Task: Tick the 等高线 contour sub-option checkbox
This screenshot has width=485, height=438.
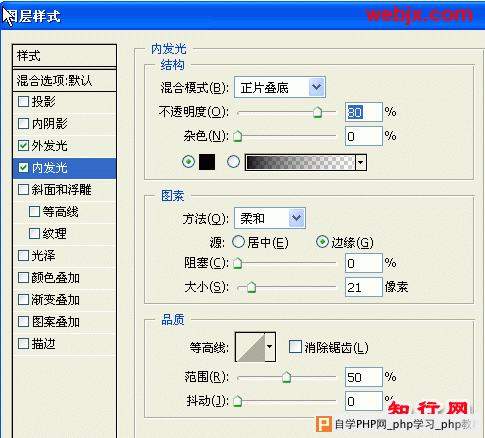Action: [34, 212]
